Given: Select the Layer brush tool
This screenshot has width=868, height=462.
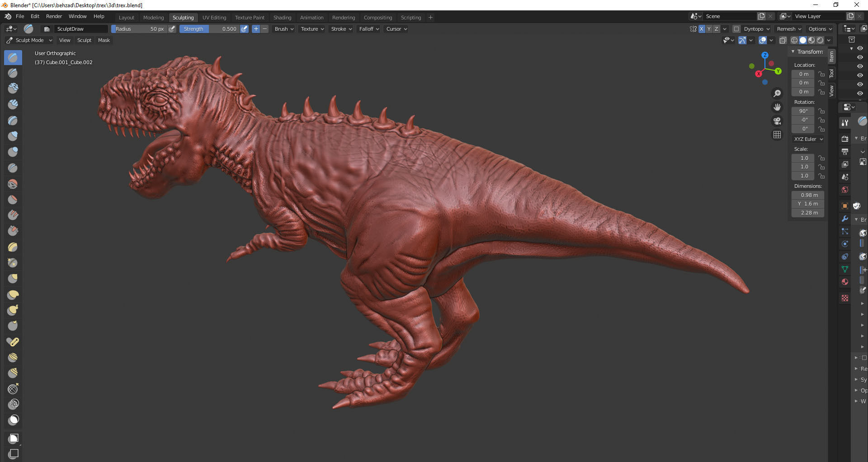Looking at the screenshot, I should pos(13,121).
